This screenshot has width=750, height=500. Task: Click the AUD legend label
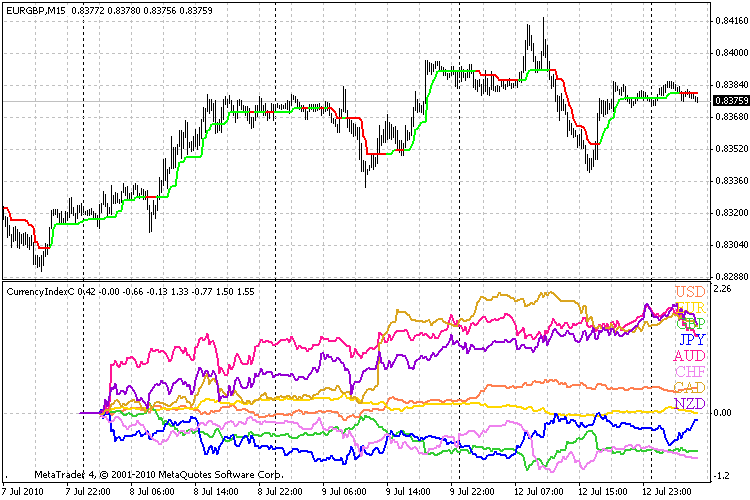690,356
